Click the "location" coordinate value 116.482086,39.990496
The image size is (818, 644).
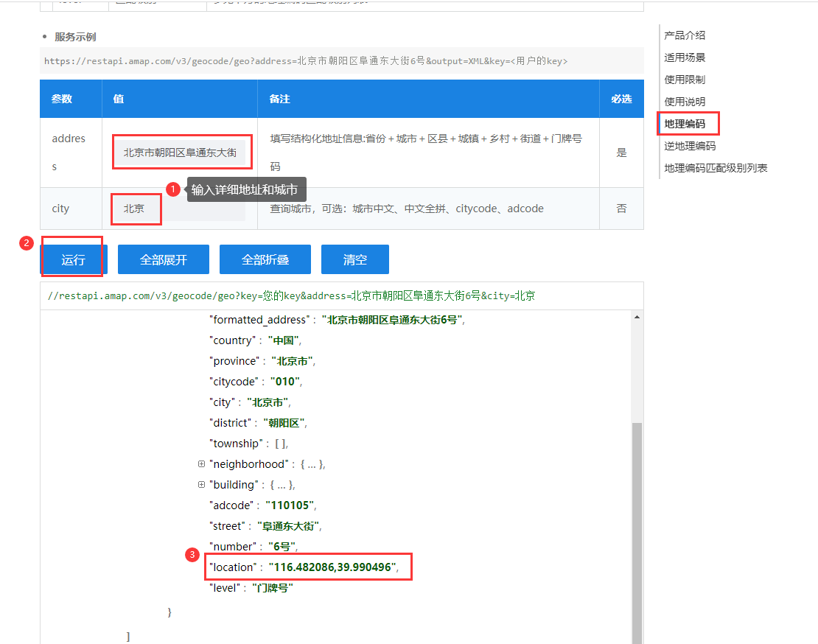click(x=333, y=567)
